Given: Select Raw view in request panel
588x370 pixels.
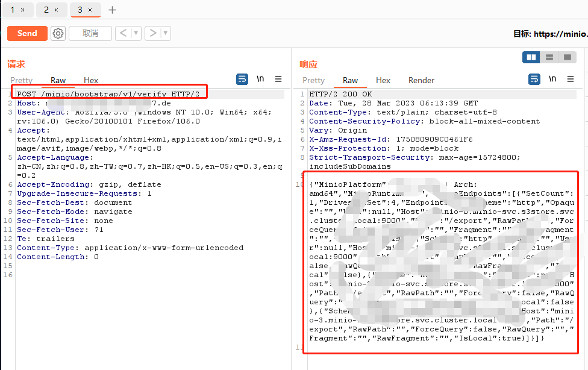Looking at the screenshot, I should tap(58, 80).
